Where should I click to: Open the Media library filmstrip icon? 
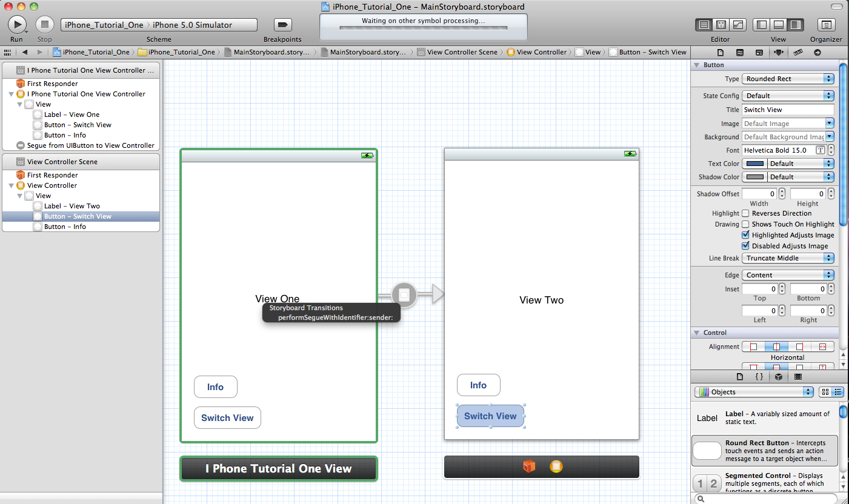click(x=798, y=376)
